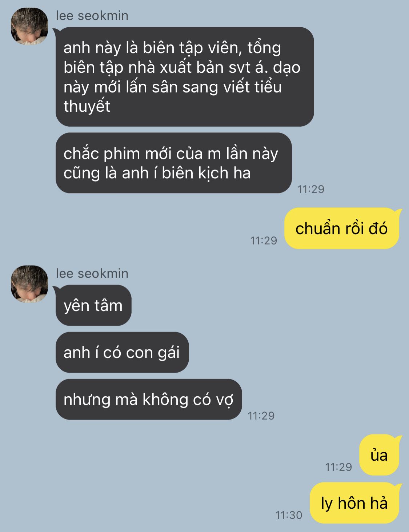409x532 pixels.
Task: Select the message 'chắc phim mới của m lần này'
Action: pos(174,163)
